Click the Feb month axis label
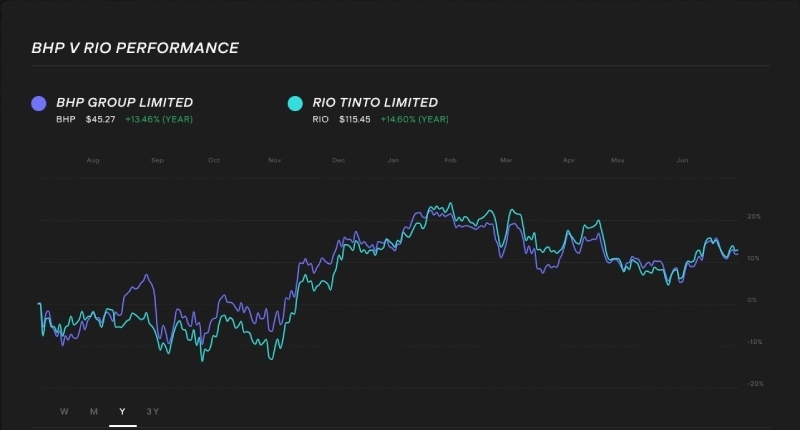Viewport: 800px width, 430px height. pos(450,160)
